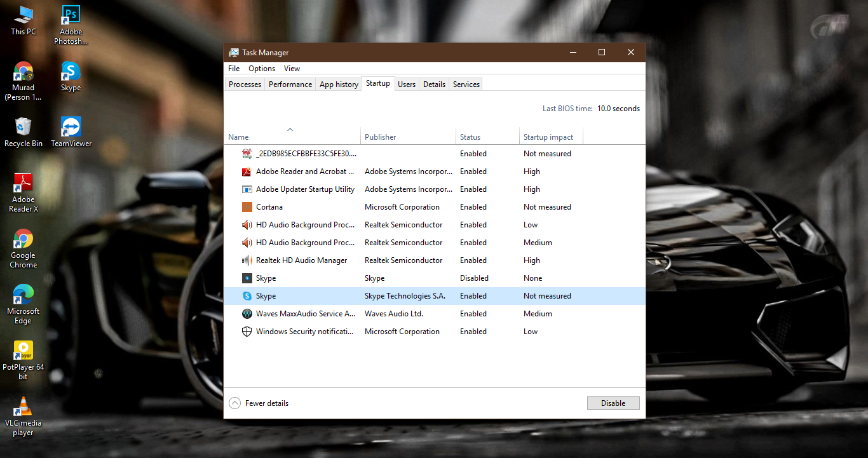Switch to the Performance tab
This screenshot has height=458, width=868.
coord(290,84)
